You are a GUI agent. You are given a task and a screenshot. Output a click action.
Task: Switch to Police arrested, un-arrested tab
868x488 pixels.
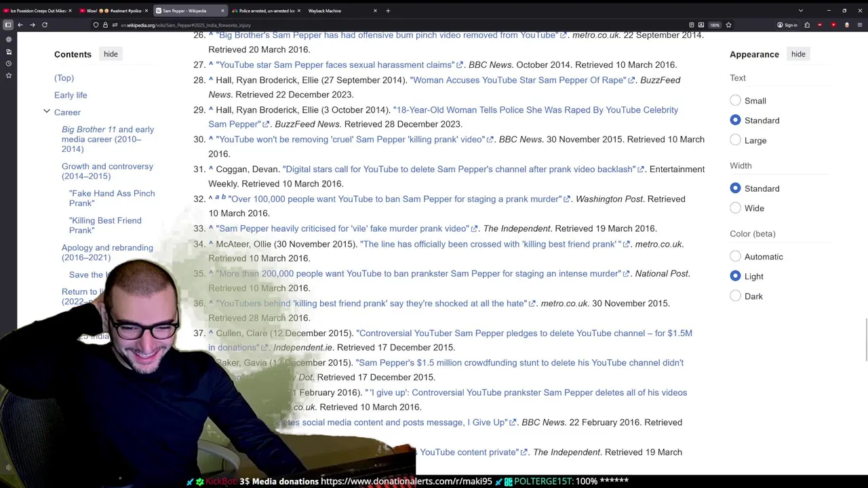(x=266, y=11)
